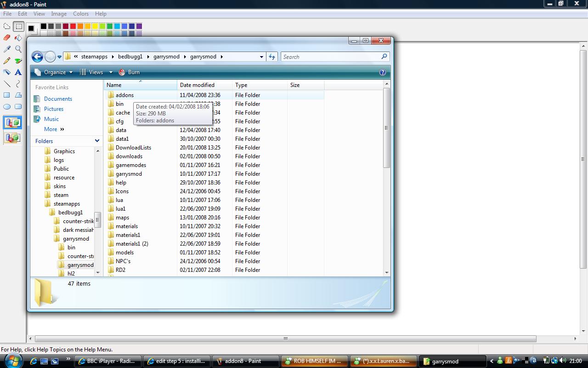Click the breadcrumb arrow after bedbugg1

click(148, 57)
